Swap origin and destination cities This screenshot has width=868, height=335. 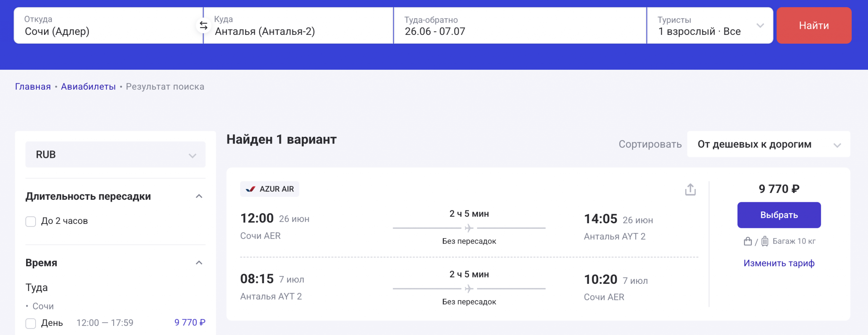(203, 25)
